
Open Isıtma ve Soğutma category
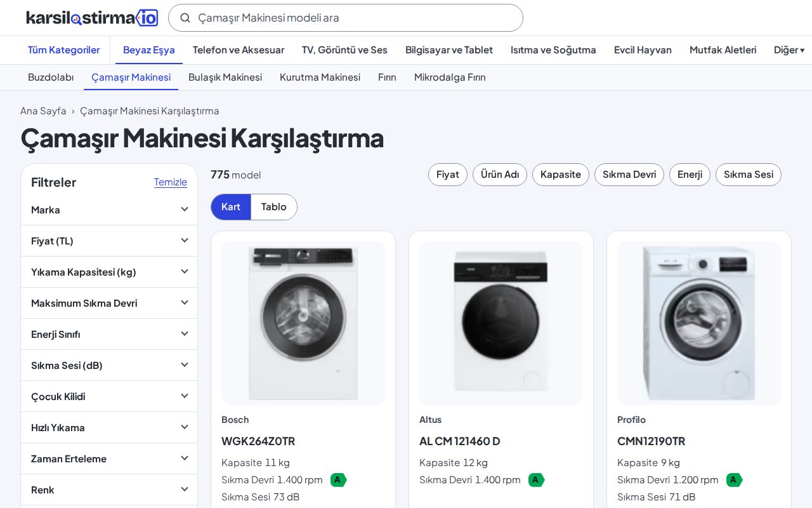coord(553,50)
